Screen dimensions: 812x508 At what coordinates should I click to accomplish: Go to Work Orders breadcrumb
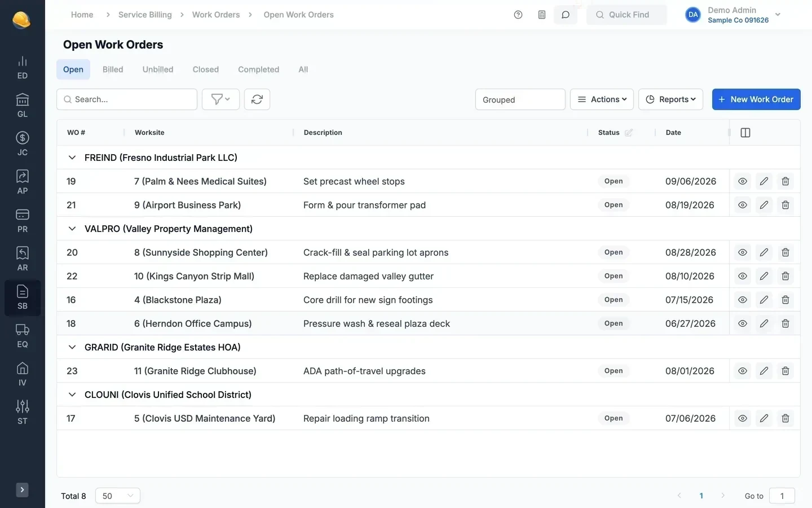pos(216,15)
